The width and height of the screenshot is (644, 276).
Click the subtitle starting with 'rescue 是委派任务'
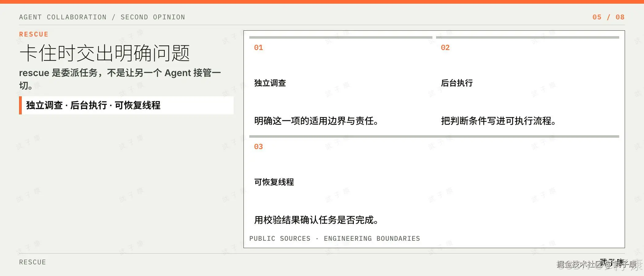click(x=120, y=79)
